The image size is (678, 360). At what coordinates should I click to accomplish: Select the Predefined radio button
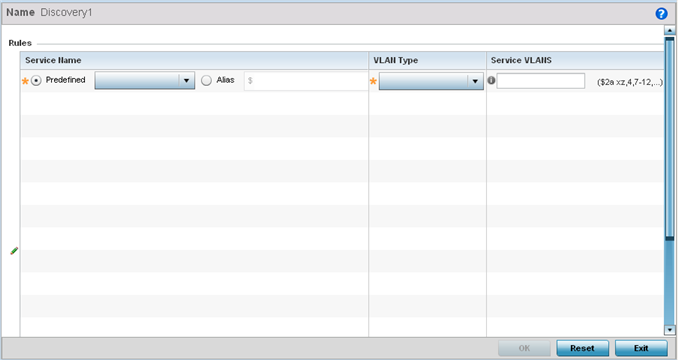36,81
